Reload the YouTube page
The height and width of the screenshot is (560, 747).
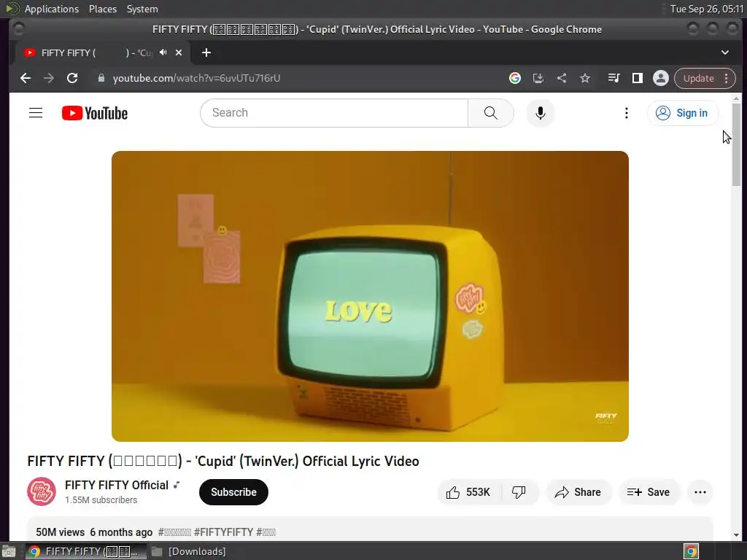point(72,78)
